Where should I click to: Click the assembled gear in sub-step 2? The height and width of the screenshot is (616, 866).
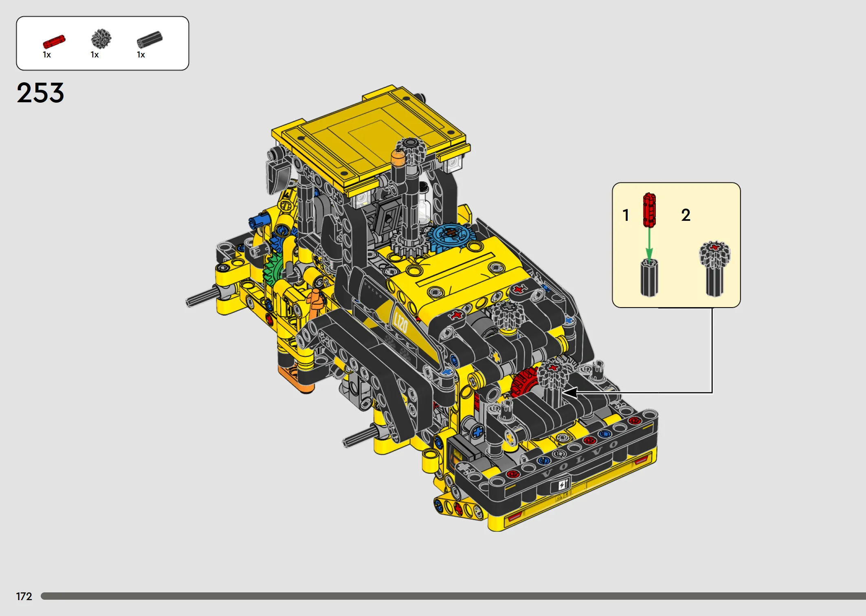point(715,268)
